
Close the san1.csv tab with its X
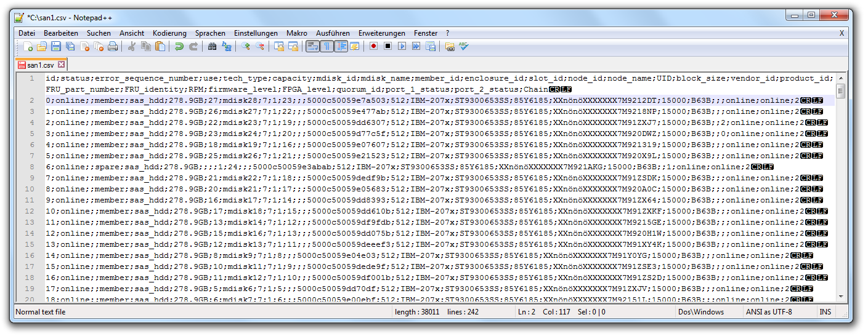[62, 65]
